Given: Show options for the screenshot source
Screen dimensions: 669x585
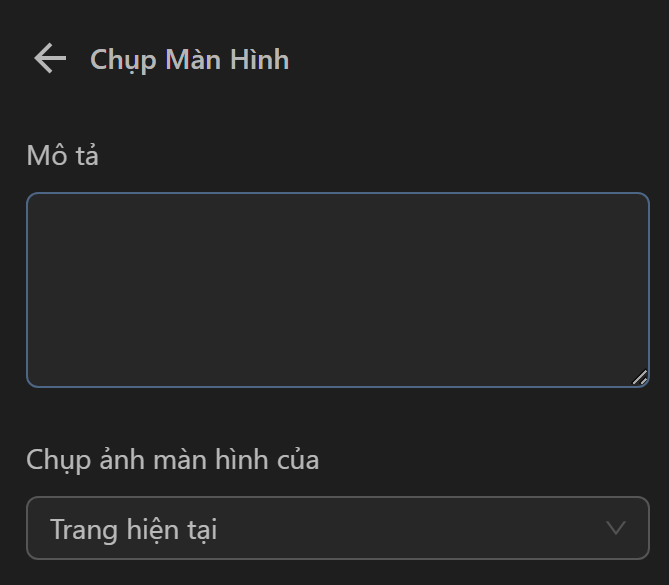Looking at the screenshot, I should pos(337,528).
